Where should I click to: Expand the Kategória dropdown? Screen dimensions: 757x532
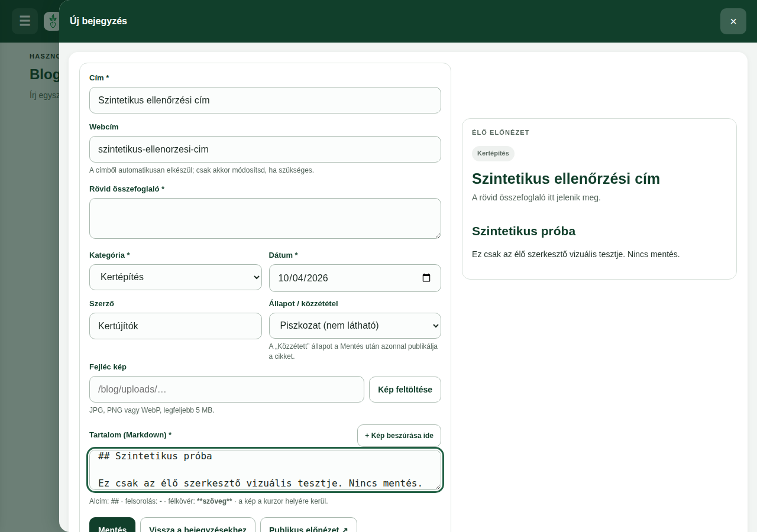(x=176, y=277)
